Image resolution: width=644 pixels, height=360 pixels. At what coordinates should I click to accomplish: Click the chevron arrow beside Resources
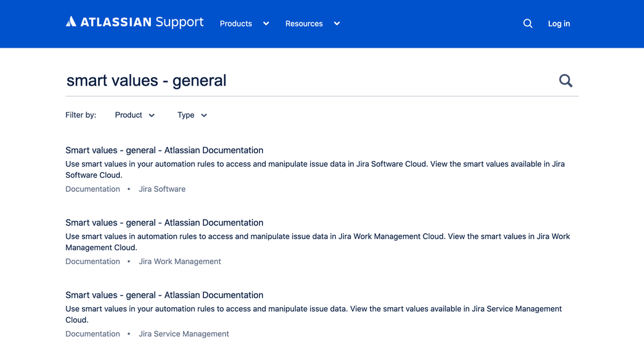(337, 24)
